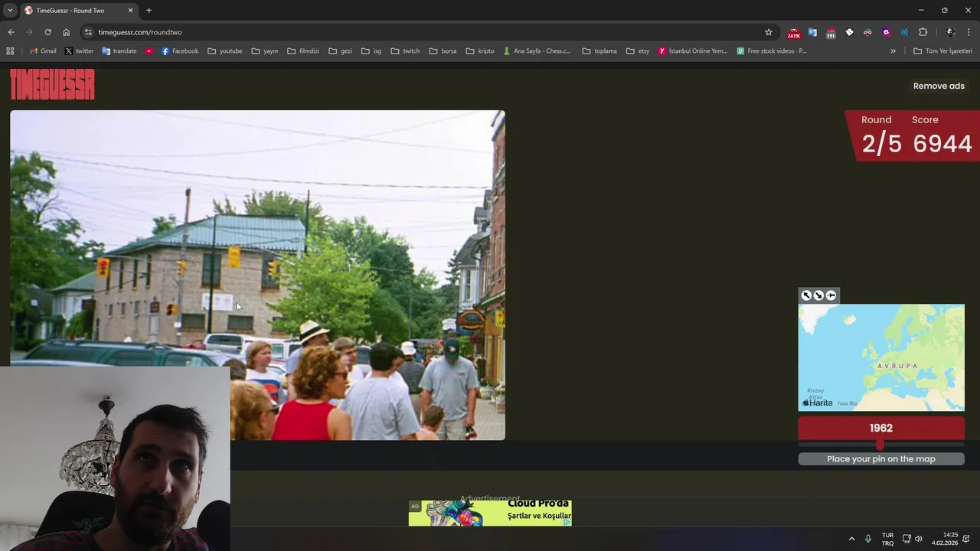Open the browser home page icon
This screenshot has width=980, height=551.
click(x=66, y=32)
